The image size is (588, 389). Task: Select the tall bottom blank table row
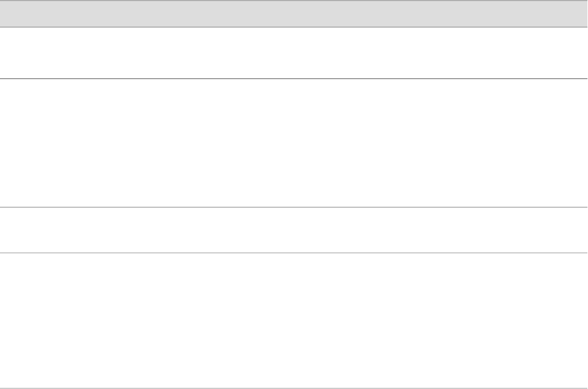(x=294, y=321)
